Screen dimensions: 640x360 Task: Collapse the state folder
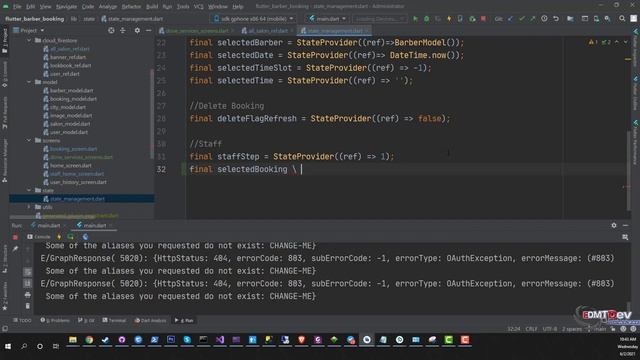(x=29, y=190)
